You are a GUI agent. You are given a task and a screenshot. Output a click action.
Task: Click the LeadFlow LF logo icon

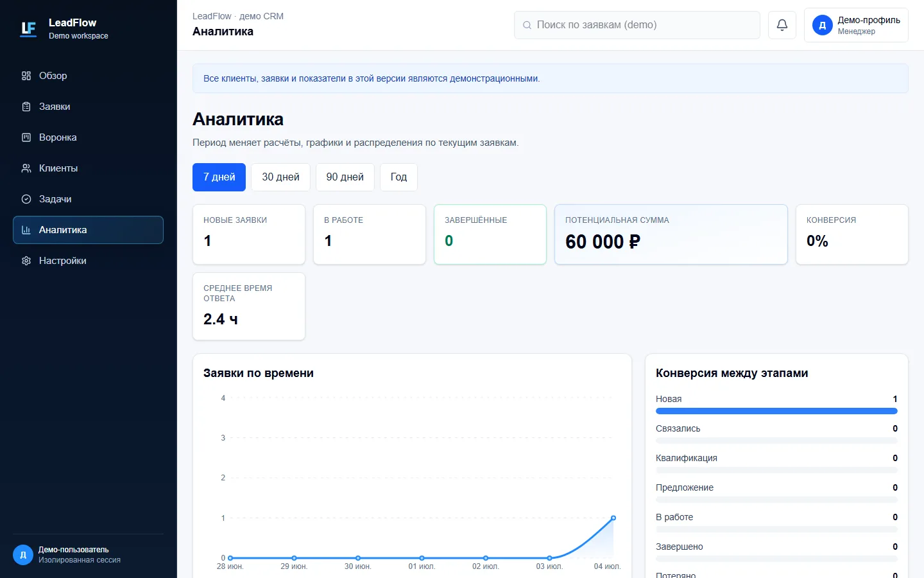[28, 29]
